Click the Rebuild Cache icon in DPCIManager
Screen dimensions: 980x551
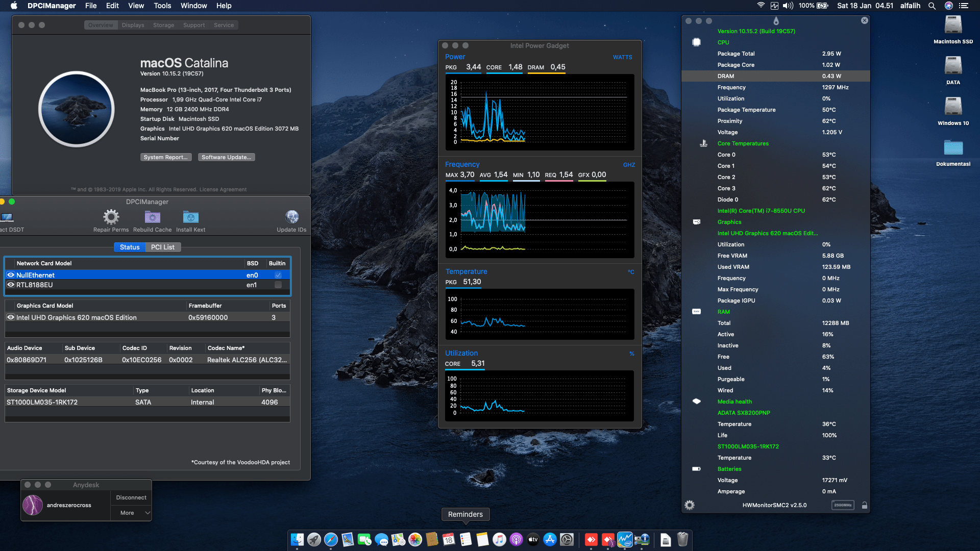[x=152, y=217]
